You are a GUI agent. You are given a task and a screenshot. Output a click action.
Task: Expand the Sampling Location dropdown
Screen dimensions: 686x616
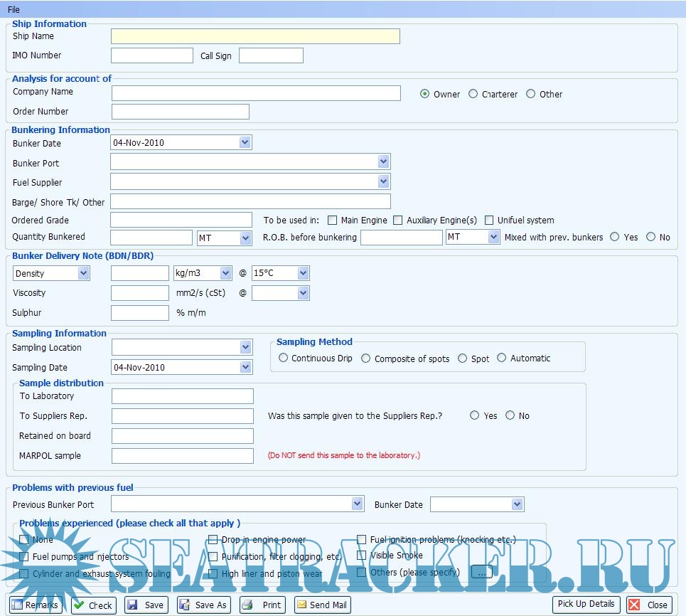click(245, 348)
